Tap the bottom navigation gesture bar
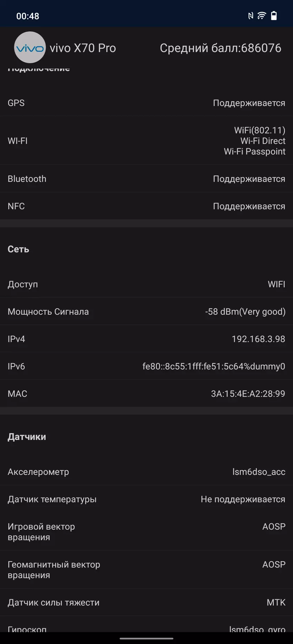Image resolution: width=293 pixels, height=644 pixels. point(146,638)
